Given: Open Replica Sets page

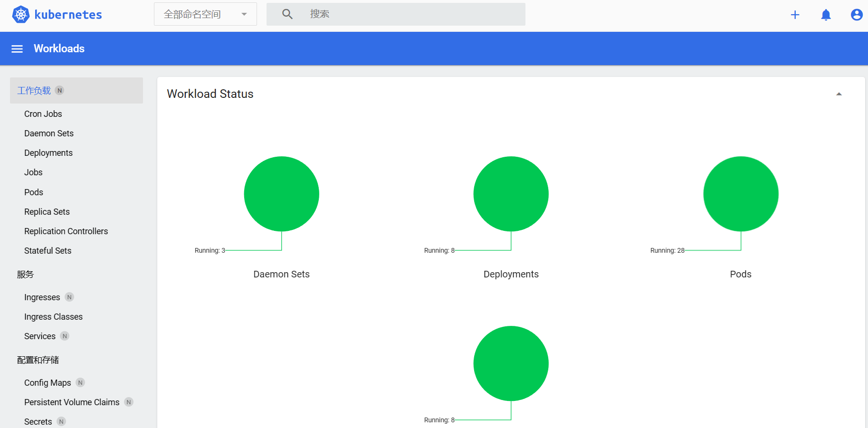Looking at the screenshot, I should point(47,212).
